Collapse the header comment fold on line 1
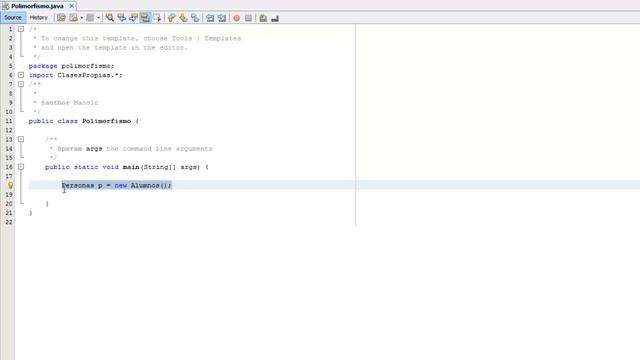Viewport: 640px width, 360px height. (x=21, y=29)
